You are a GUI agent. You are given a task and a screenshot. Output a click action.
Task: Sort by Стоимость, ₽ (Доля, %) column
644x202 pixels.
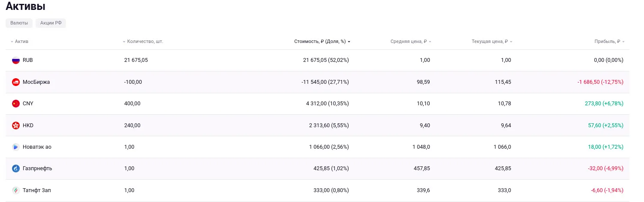click(322, 42)
